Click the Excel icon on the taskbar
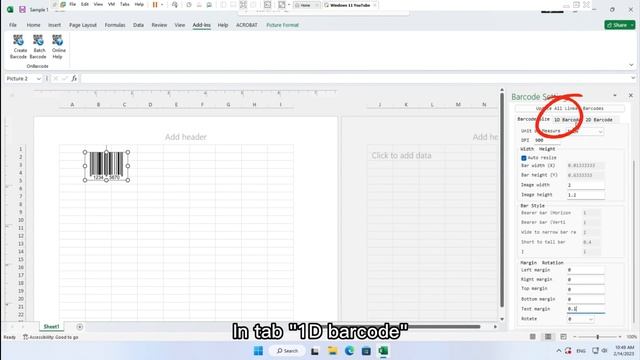Viewport: 640px width, 360px height. pos(383,351)
